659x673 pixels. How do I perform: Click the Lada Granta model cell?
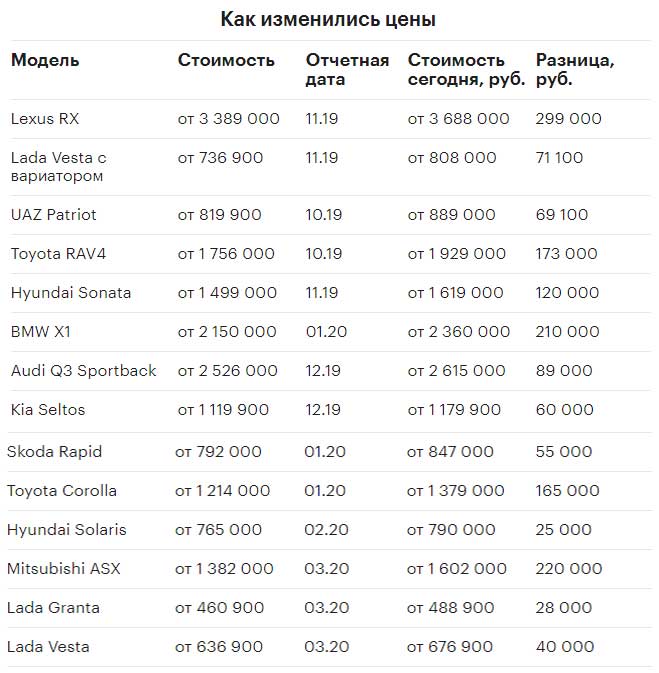pyautogui.click(x=54, y=608)
